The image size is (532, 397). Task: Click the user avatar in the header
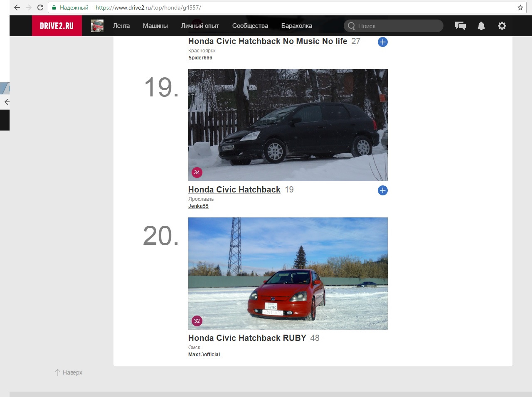click(x=97, y=26)
